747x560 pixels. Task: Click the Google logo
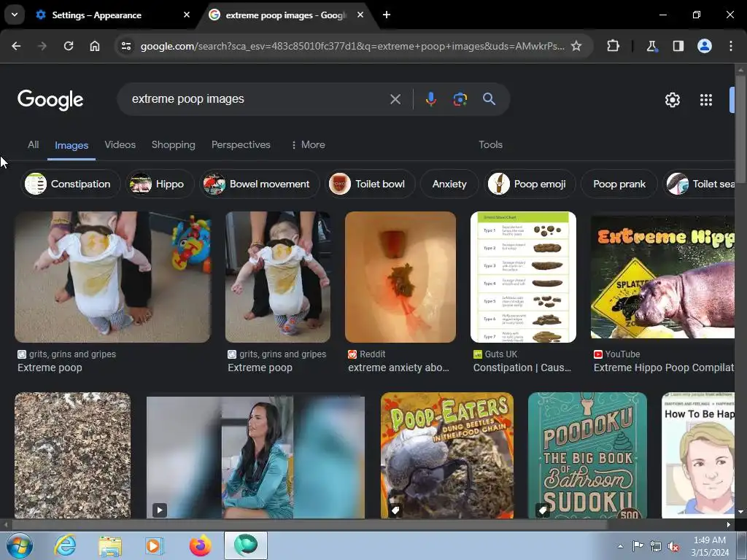coord(50,99)
